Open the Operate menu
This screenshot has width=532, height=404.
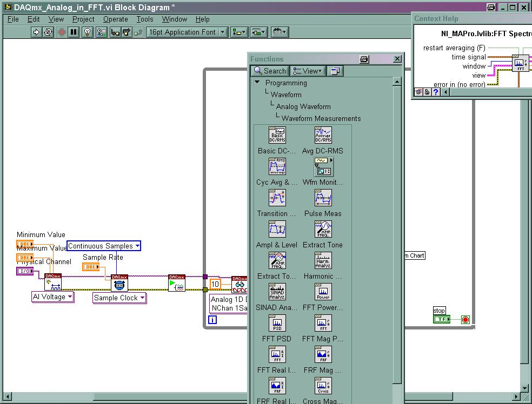click(x=115, y=19)
